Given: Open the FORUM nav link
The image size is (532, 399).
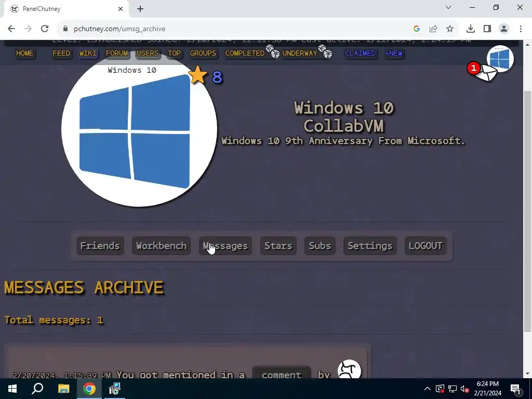Looking at the screenshot, I should (x=117, y=54).
